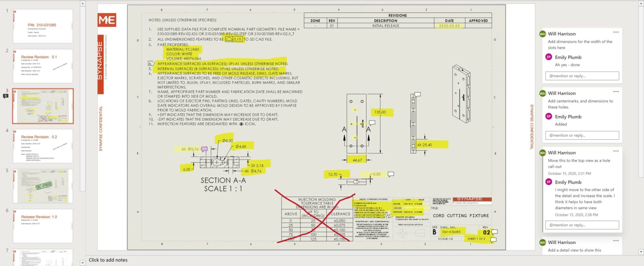Reply to the 'Move this to the top view' thread
The height and width of the screenshot is (266, 644).
(582, 225)
